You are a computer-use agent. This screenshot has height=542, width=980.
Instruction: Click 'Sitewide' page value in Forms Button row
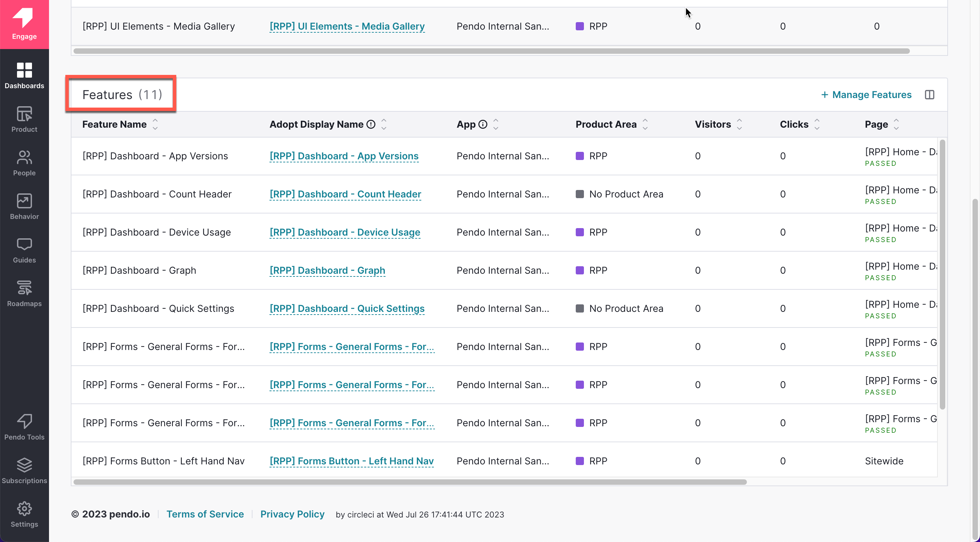(884, 461)
